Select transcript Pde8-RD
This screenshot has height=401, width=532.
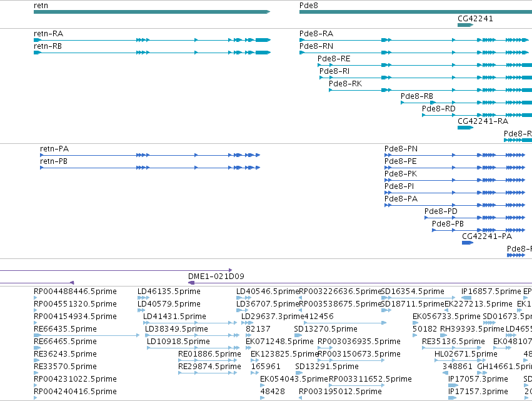click(439, 109)
